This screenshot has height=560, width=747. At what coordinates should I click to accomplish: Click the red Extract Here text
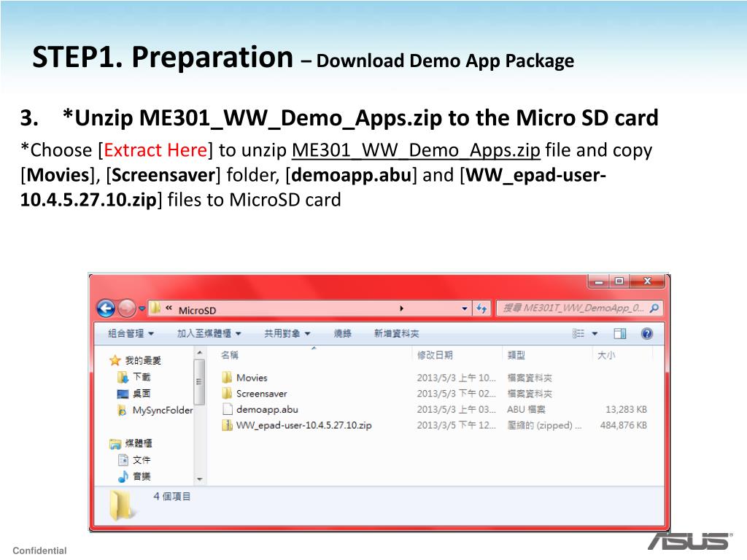click(155, 150)
